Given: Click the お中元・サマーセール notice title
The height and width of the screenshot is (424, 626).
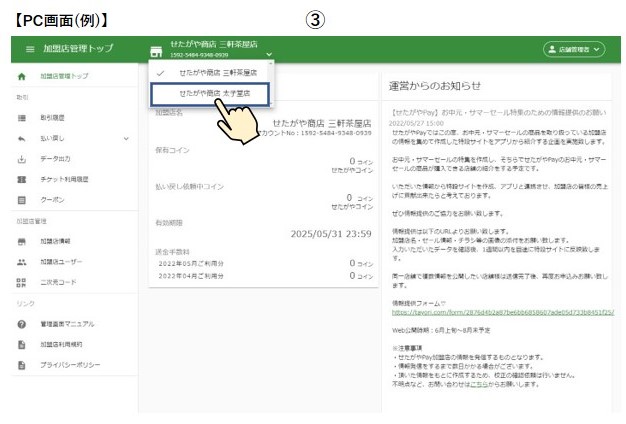Looking at the screenshot, I should 498,113.
